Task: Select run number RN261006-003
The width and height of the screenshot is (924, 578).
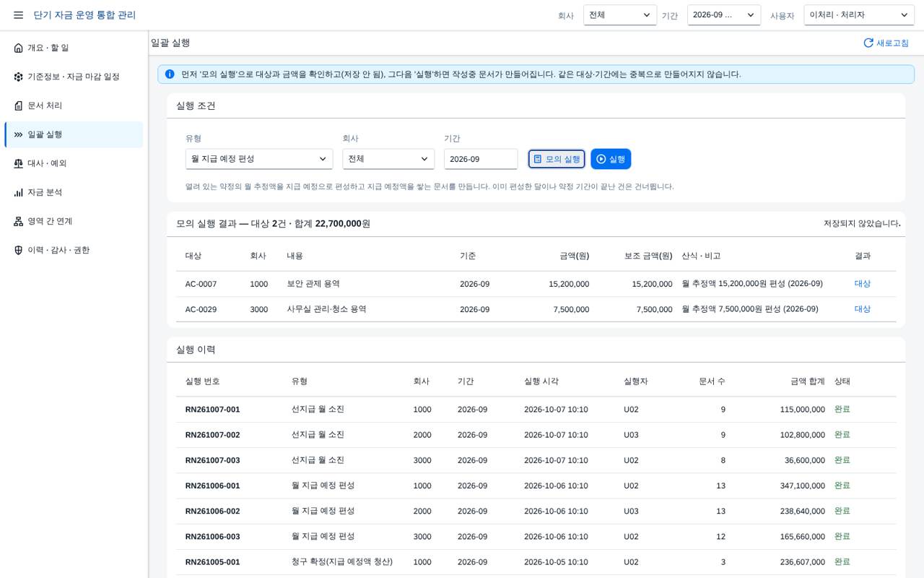Action: point(212,536)
